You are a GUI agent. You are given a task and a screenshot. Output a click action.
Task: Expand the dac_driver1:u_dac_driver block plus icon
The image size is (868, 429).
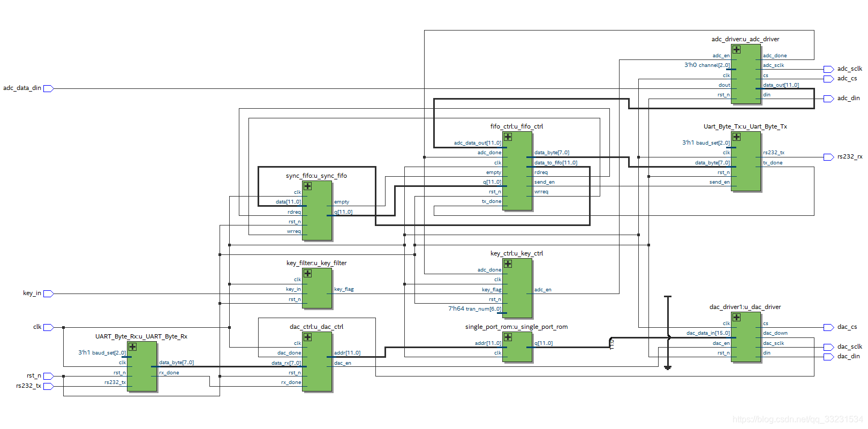point(736,317)
